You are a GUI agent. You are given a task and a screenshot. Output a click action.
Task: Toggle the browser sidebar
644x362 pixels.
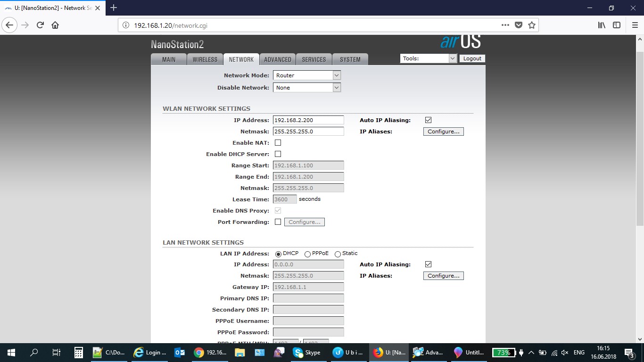617,25
